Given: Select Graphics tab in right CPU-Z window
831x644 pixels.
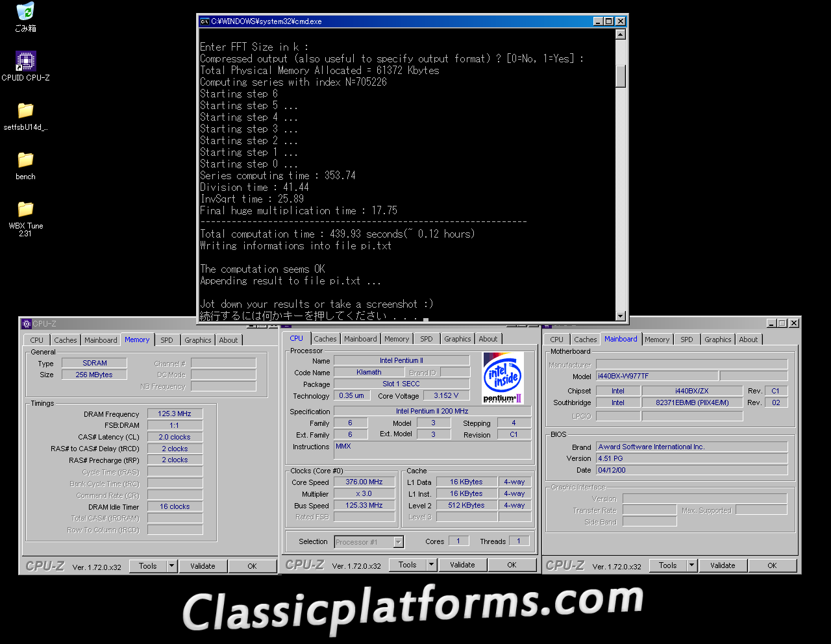Looking at the screenshot, I should pos(718,340).
